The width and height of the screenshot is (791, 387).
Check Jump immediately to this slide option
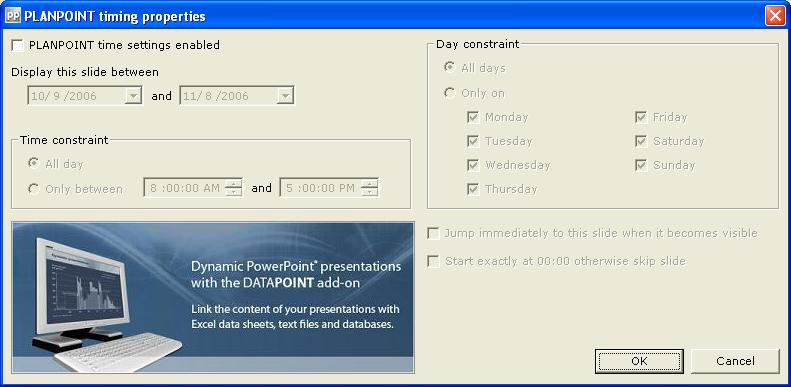pyautogui.click(x=433, y=233)
